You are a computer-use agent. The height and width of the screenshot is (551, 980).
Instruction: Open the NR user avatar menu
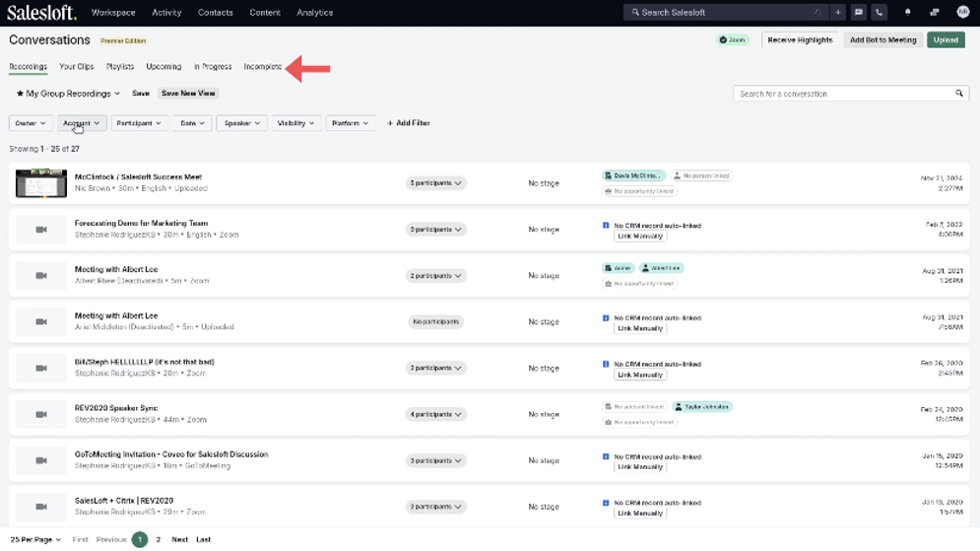tap(963, 12)
